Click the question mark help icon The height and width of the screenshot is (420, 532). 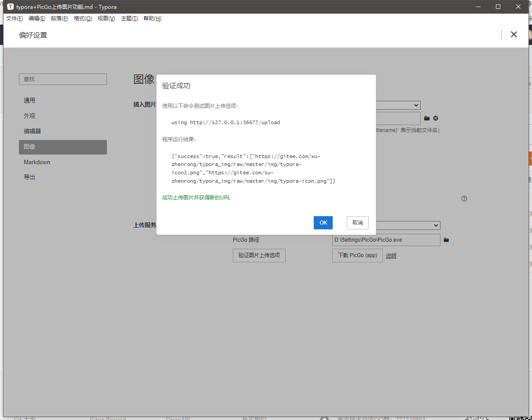(x=464, y=199)
